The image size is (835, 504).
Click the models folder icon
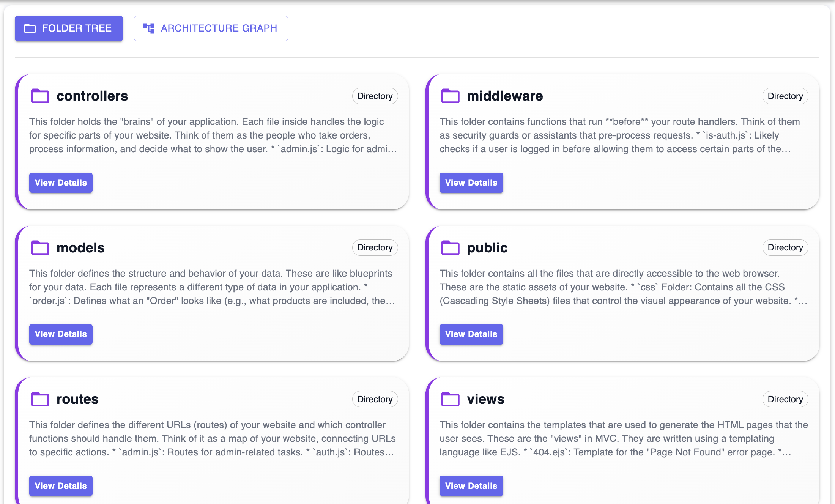(40, 248)
